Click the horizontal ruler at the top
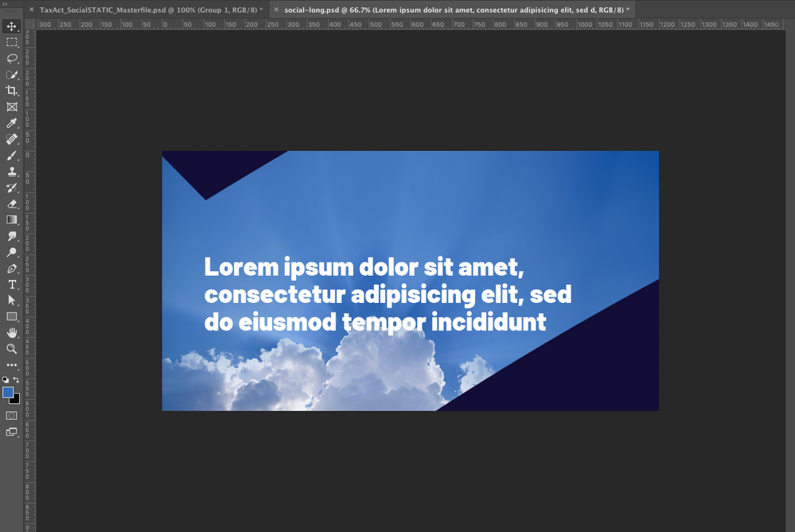This screenshot has width=795, height=532. (x=410, y=25)
